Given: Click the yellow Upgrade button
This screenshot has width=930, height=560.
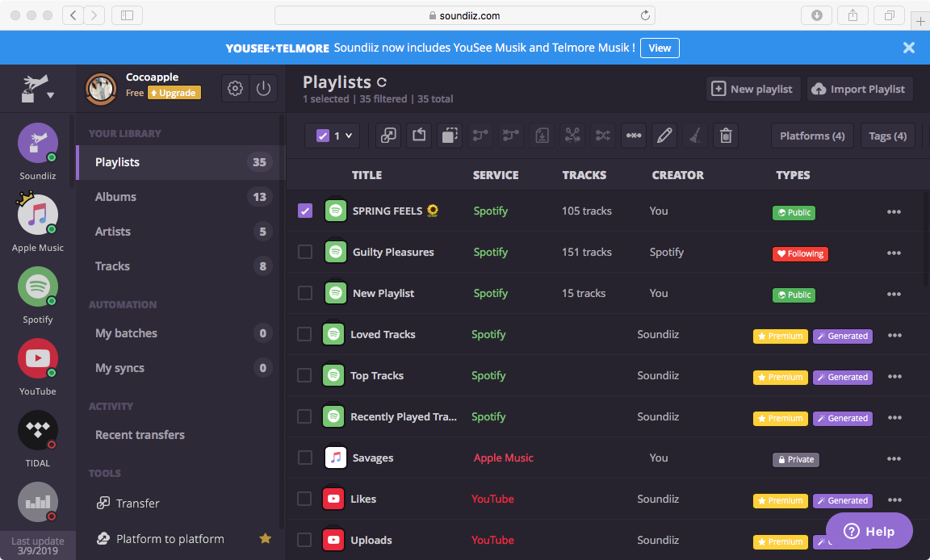Looking at the screenshot, I should pos(174,93).
